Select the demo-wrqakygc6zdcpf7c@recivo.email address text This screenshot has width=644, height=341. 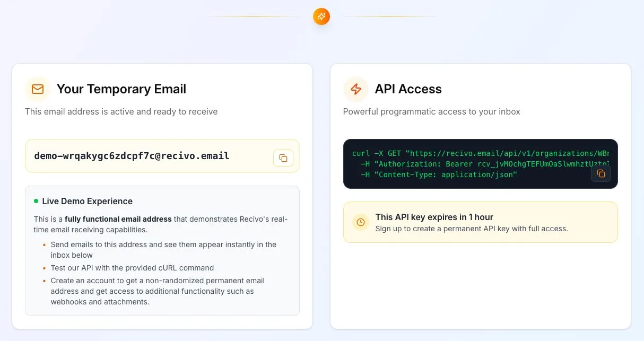pyautogui.click(x=132, y=156)
